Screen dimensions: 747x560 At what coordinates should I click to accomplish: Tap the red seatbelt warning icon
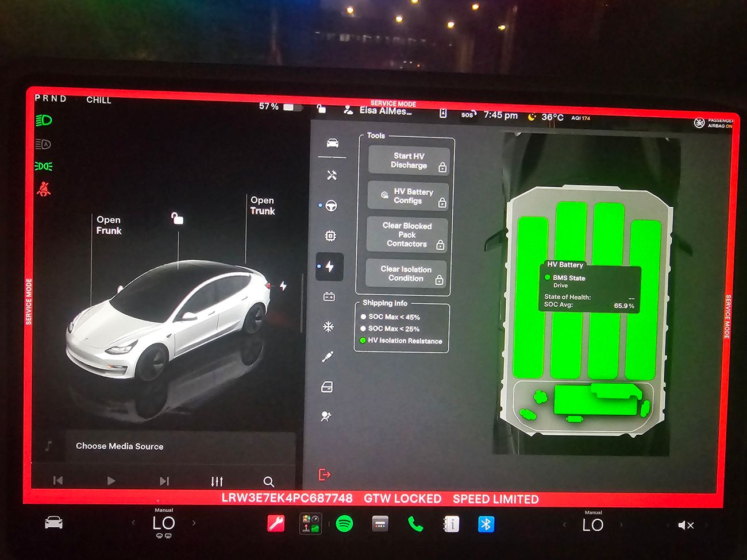coord(43,188)
